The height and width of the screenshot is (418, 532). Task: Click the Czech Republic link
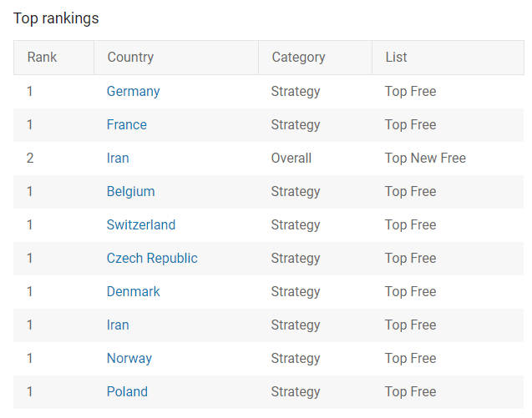pos(152,259)
